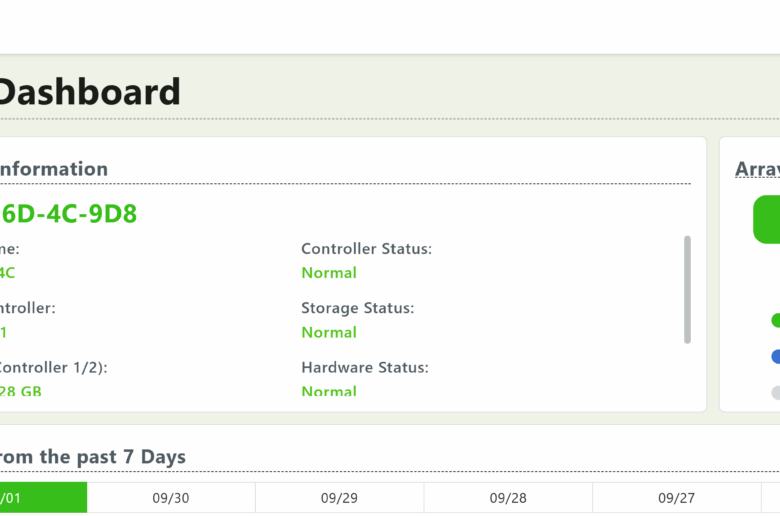Click the Storage Status Normal value
Screen dimensions: 780x516
[329, 332]
